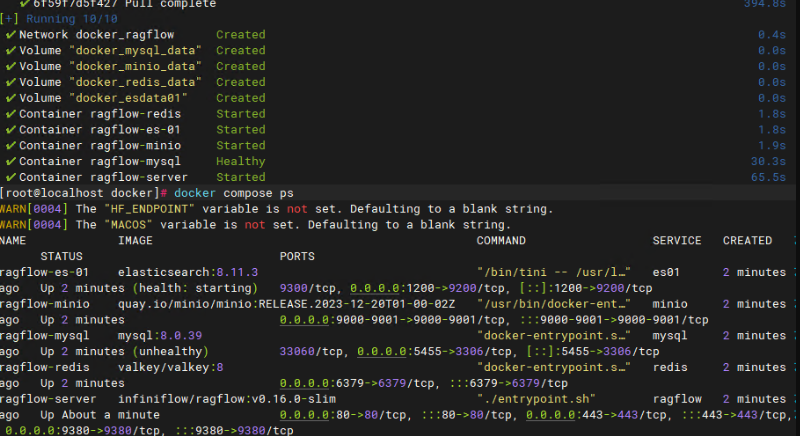Click the volume name "docker_redis_data"

click(x=135, y=82)
